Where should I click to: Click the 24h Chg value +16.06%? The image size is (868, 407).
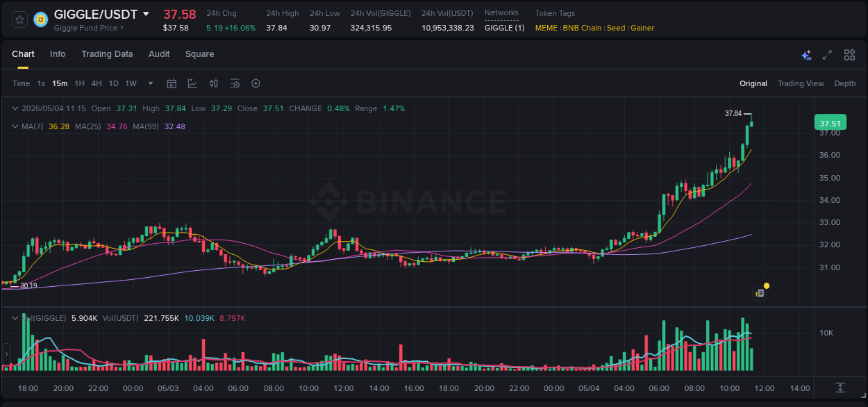click(x=240, y=28)
